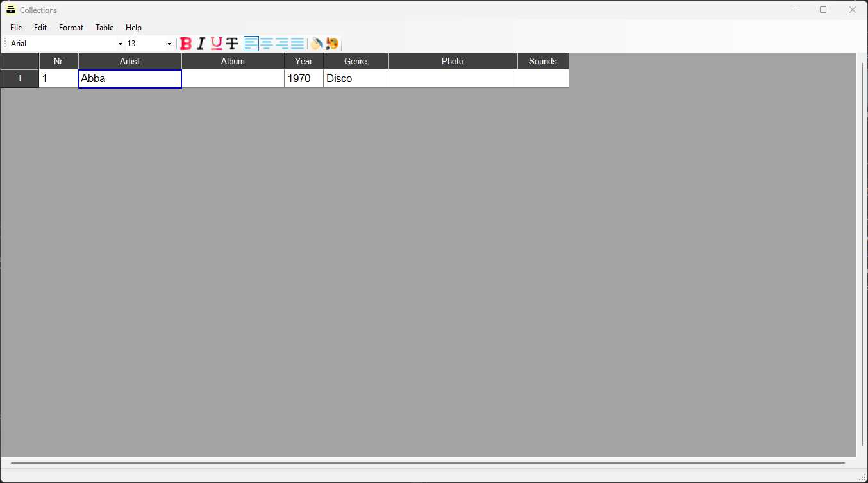The height and width of the screenshot is (483, 868).
Task: Apply italic formatting
Action: tap(201, 44)
